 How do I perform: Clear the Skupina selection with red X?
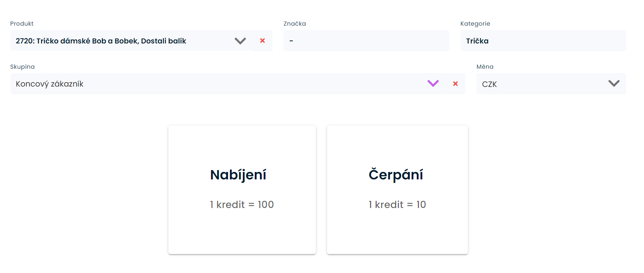[455, 84]
